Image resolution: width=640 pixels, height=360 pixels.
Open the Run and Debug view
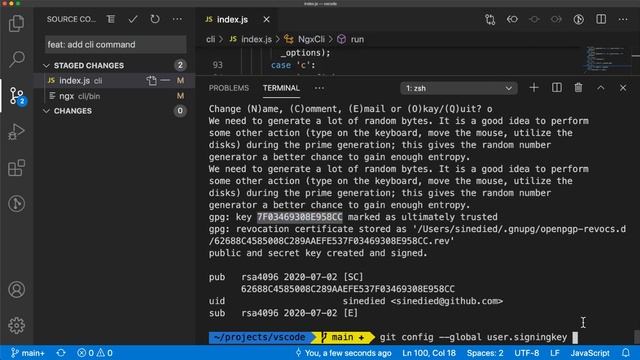[16, 131]
